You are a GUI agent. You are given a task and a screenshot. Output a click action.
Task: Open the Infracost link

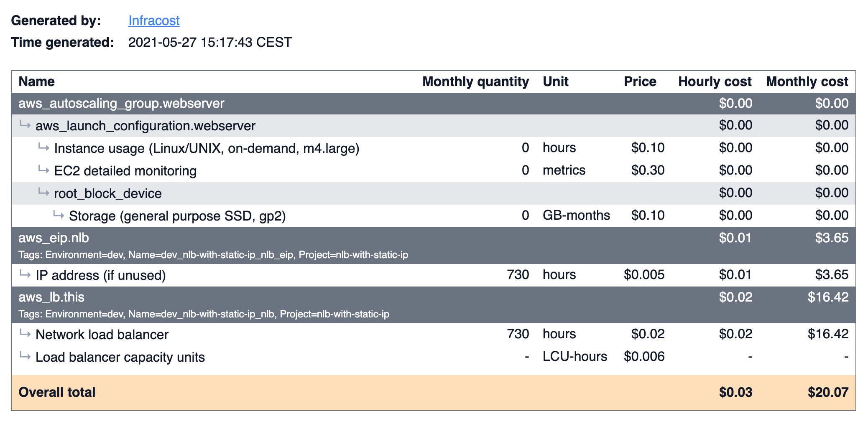154,20
